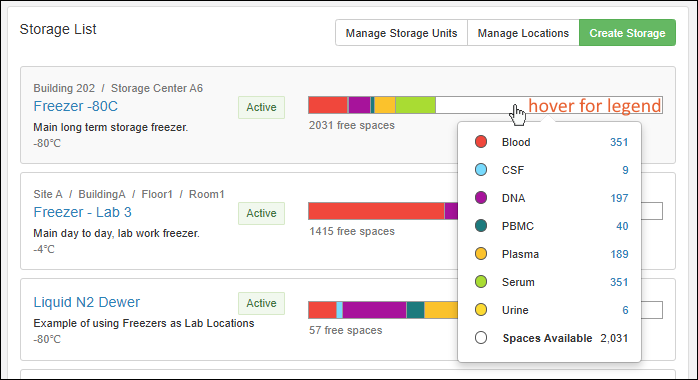This screenshot has width=698, height=380.
Task: Click the green Serum segment in Freezer -80C bar
Action: pyautogui.click(x=415, y=105)
